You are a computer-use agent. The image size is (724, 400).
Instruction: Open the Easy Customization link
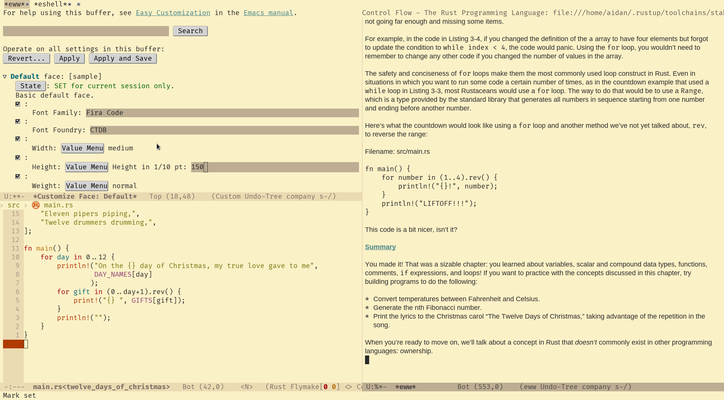(173, 13)
